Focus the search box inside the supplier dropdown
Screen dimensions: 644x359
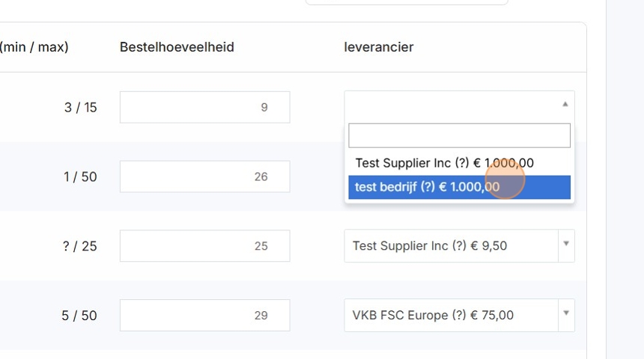[459, 135]
